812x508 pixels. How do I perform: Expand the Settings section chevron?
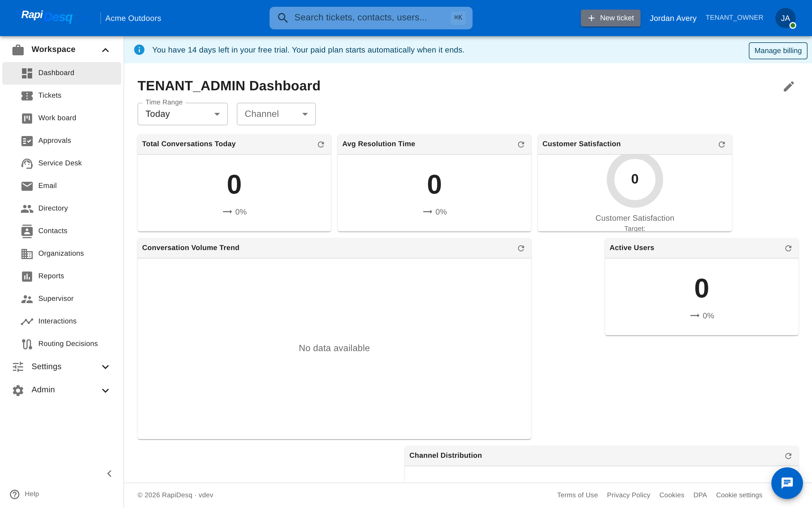point(105,367)
